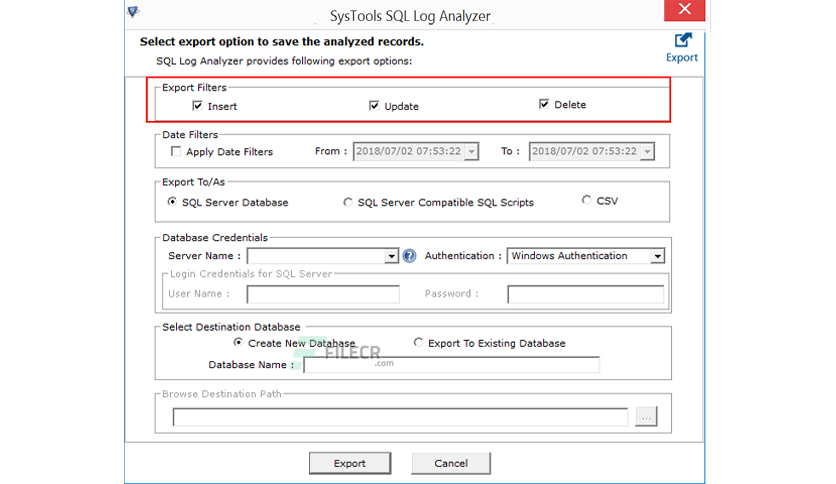
Task: Choose SQL Server Compatible SQL Scripts
Action: [348, 202]
